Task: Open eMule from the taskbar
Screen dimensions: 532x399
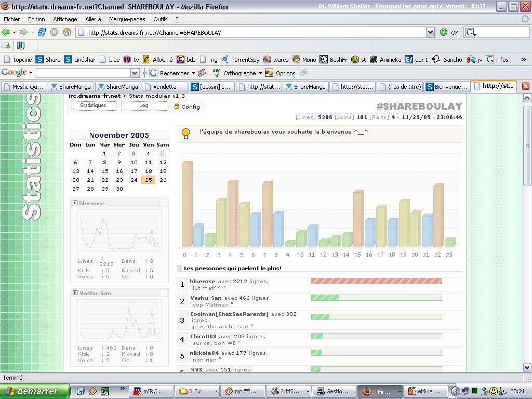Action: (425, 391)
